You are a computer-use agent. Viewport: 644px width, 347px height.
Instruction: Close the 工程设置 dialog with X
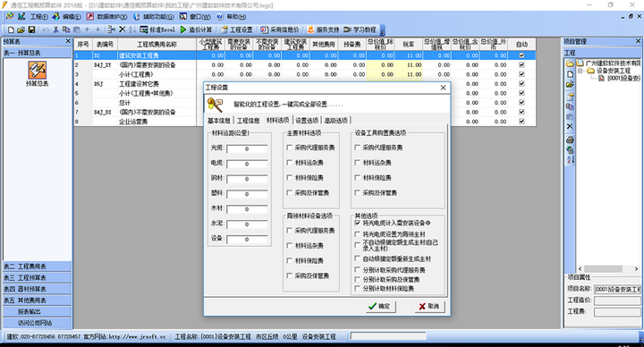(x=443, y=88)
